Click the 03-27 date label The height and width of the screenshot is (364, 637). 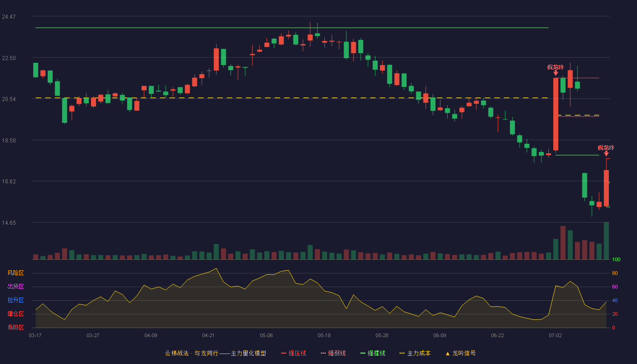[x=93, y=335]
